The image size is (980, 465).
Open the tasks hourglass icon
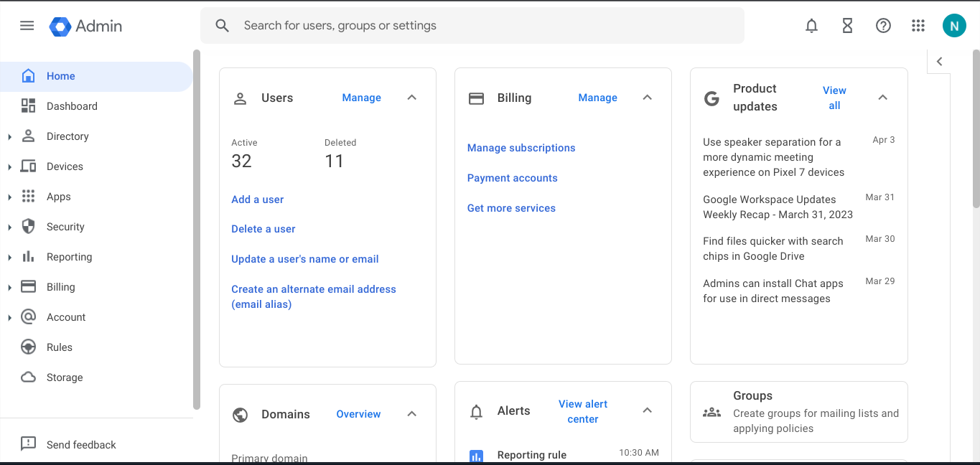tap(847, 26)
